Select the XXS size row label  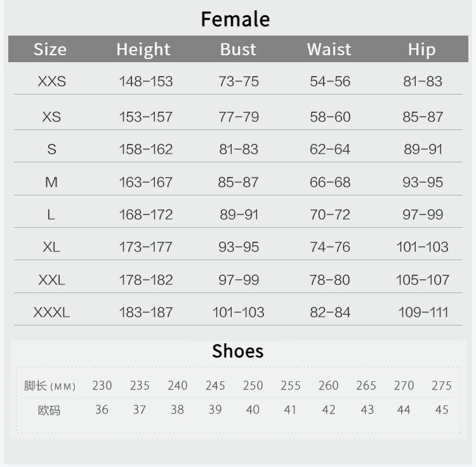51,81
